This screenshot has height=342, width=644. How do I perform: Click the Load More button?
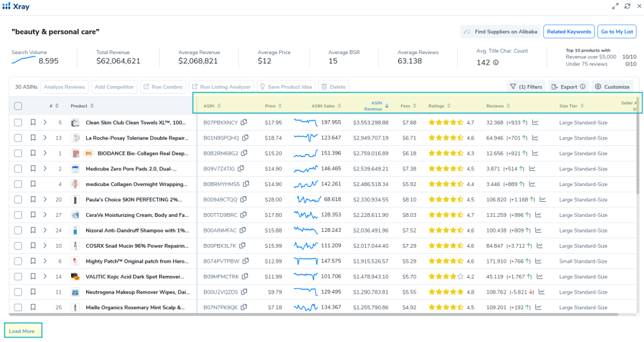(x=23, y=331)
